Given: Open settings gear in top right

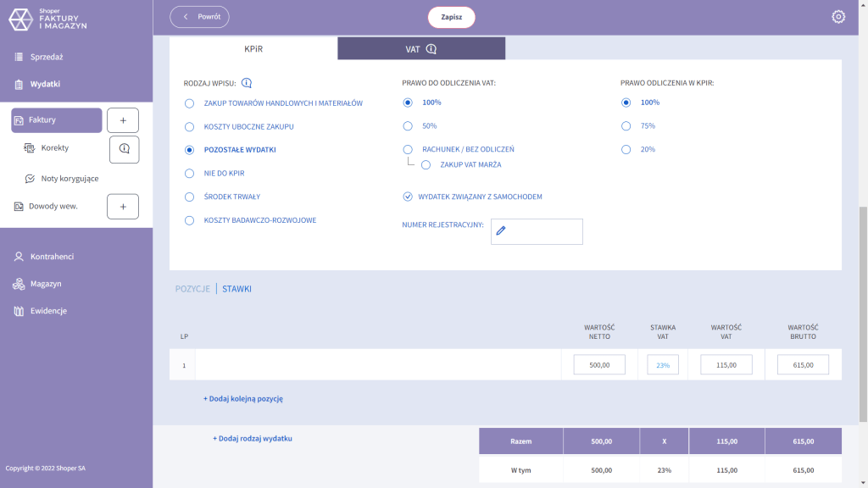Looking at the screenshot, I should coord(838,17).
